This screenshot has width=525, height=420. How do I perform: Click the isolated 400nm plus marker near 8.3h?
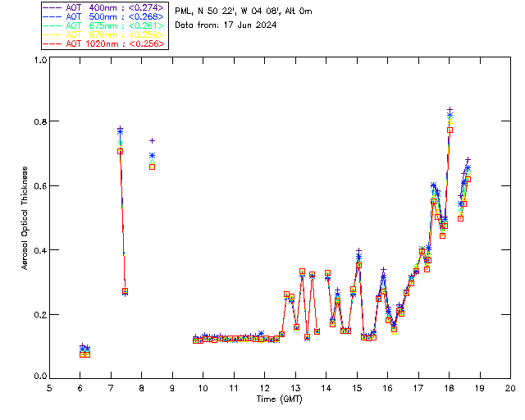pyautogui.click(x=152, y=140)
